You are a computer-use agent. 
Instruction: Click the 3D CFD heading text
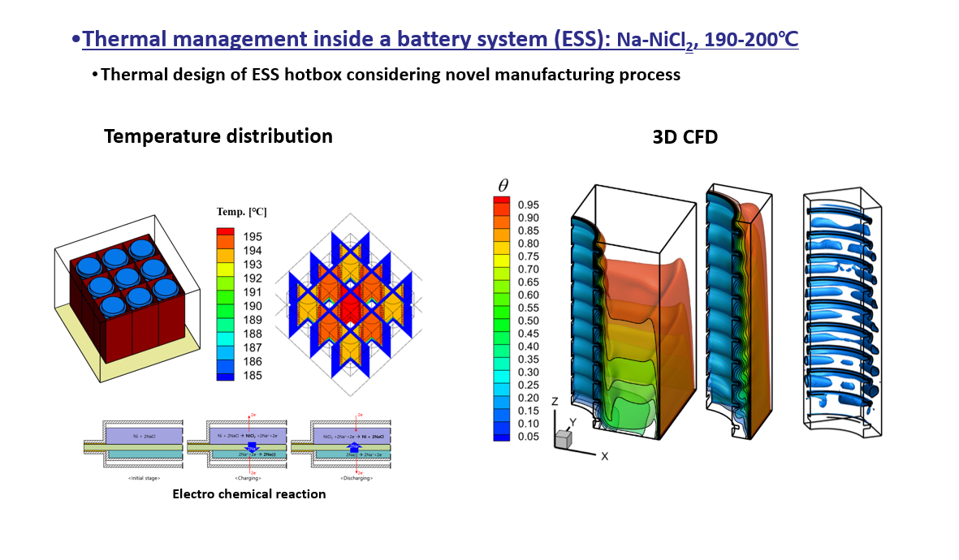(x=685, y=137)
